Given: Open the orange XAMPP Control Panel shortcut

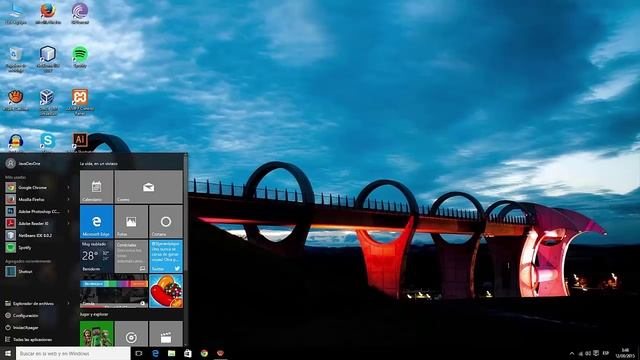Looking at the screenshot, I should click(x=80, y=102).
